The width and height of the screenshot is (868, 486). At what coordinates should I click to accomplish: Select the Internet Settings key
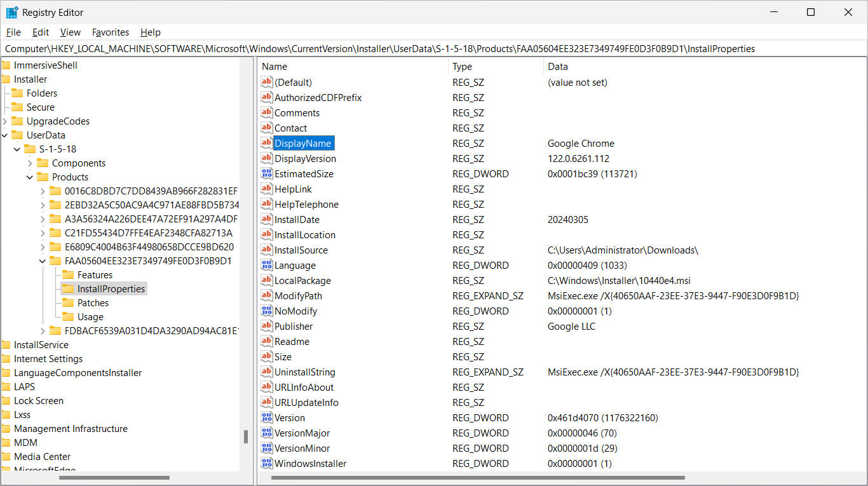pyautogui.click(x=48, y=358)
